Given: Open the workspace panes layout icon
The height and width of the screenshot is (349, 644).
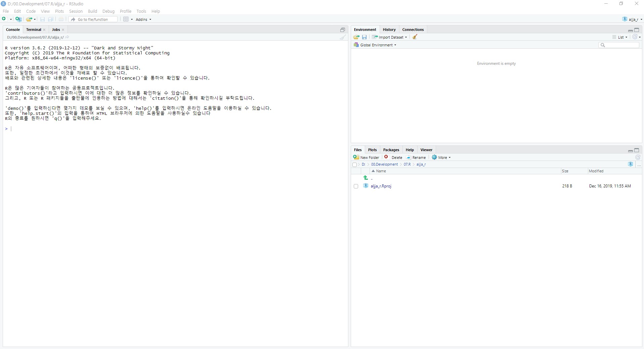Looking at the screenshot, I should click(126, 19).
